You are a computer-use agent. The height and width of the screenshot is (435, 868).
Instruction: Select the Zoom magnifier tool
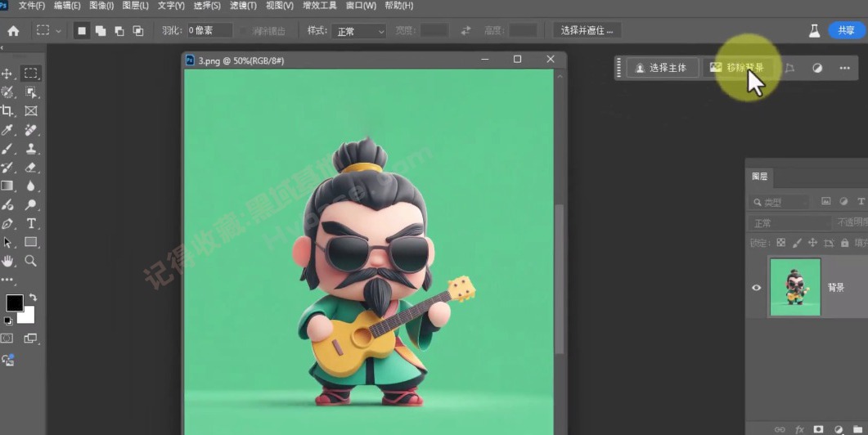(31, 261)
